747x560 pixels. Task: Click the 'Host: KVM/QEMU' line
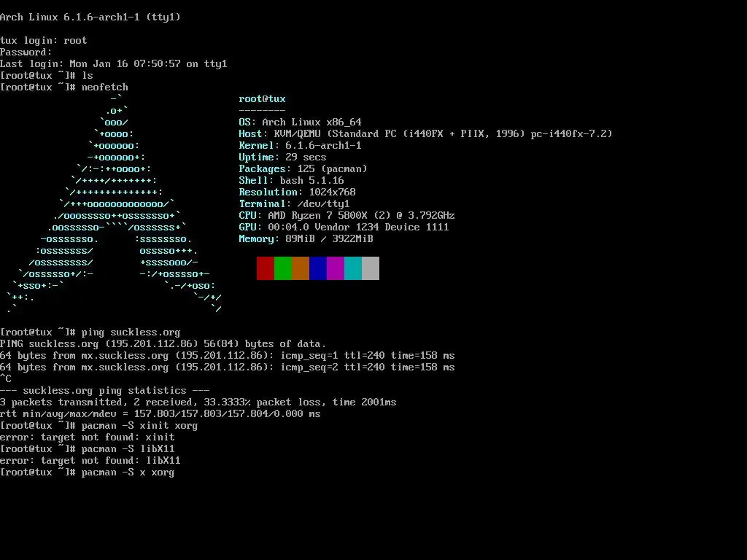coord(426,134)
